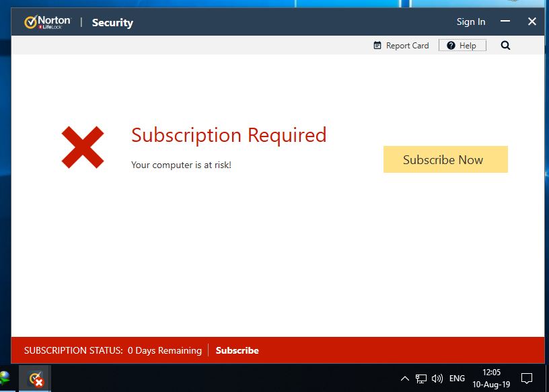The height and width of the screenshot is (392, 549).
Task: Open the Help menu
Action: click(x=462, y=46)
